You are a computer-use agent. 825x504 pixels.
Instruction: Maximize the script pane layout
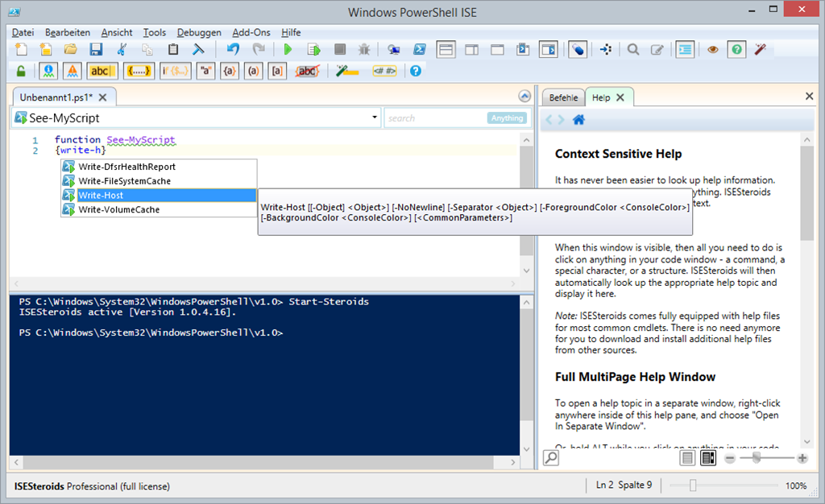click(x=497, y=49)
